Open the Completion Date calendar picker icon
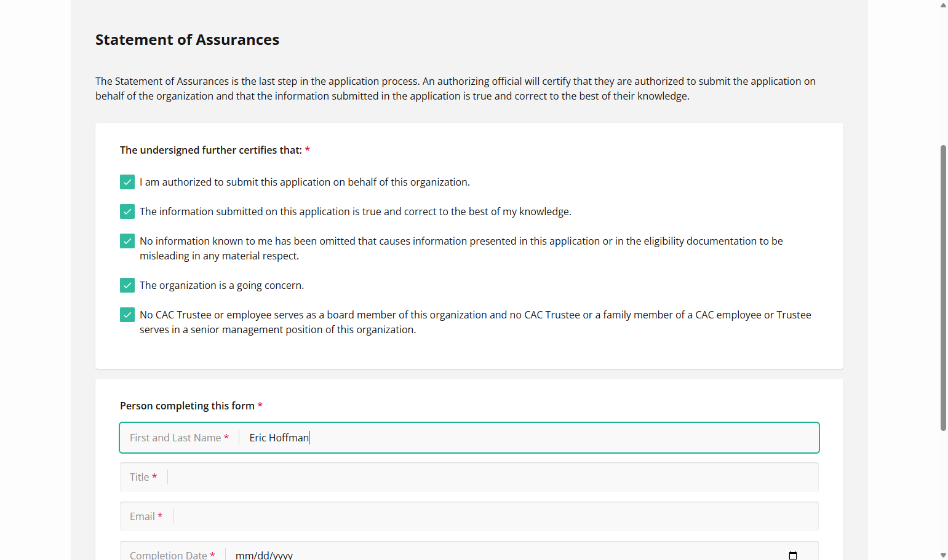The width and height of the screenshot is (948, 560). point(793,555)
